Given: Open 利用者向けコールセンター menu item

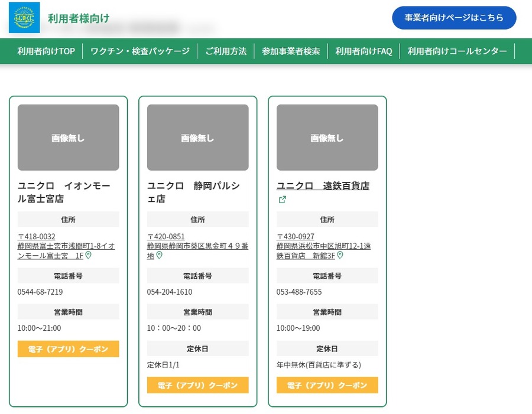Looking at the screenshot, I should (x=457, y=51).
